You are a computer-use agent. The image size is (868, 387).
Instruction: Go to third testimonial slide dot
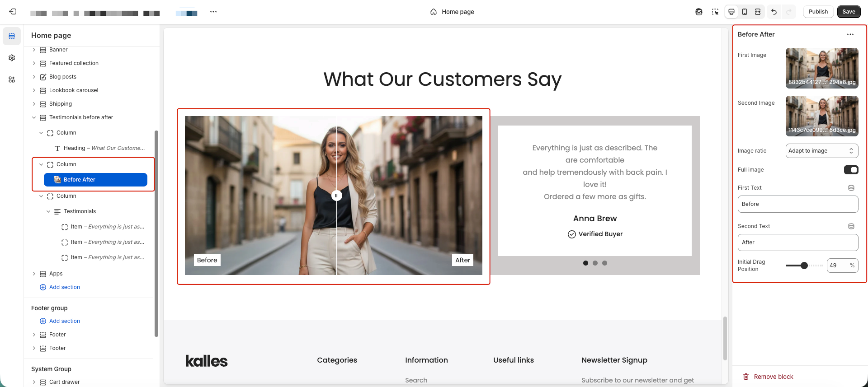pyautogui.click(x=604, y=263)
